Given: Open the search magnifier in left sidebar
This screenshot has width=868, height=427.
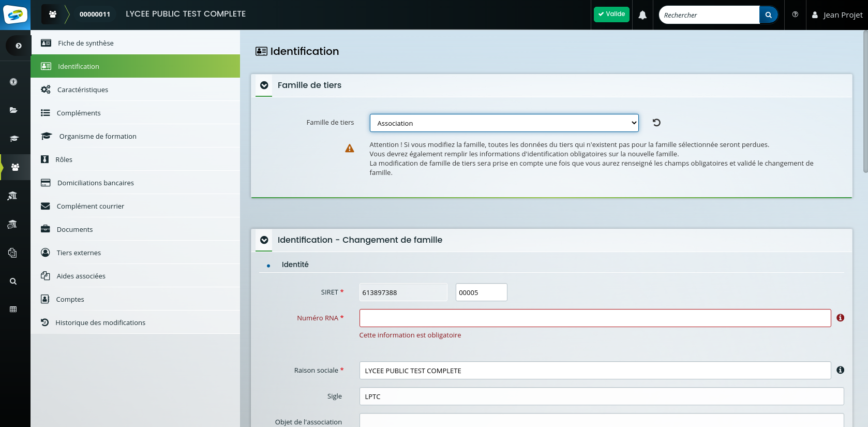Looking at the screenshot, I should 13,281.
